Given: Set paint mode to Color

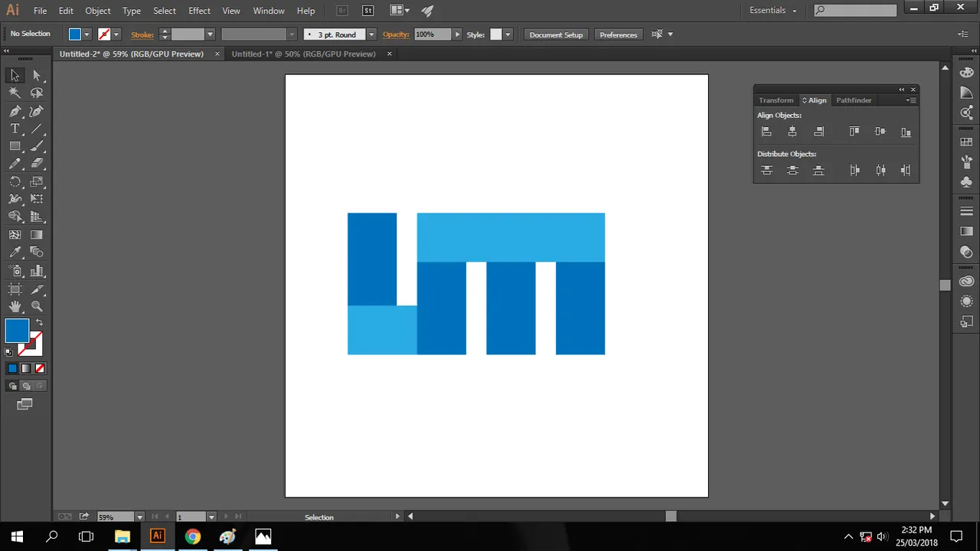Looking at the screenshot, I should (12, 368).
